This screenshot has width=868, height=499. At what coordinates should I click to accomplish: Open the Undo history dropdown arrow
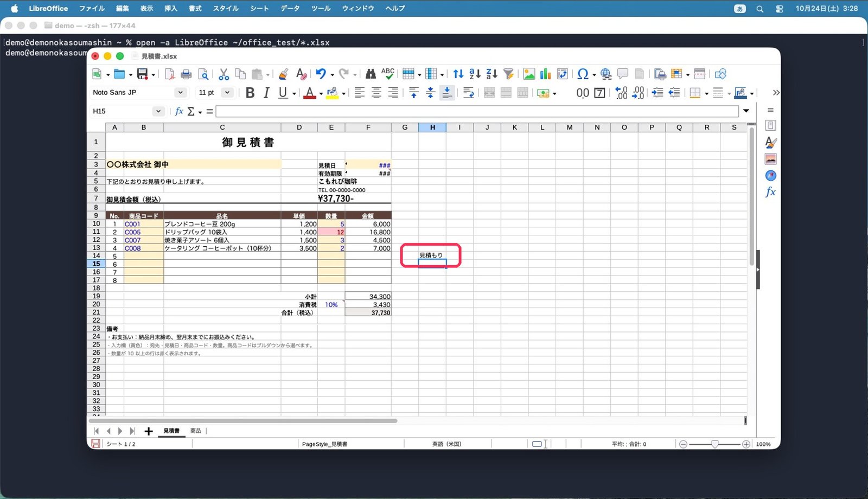[x=332, y=75]
